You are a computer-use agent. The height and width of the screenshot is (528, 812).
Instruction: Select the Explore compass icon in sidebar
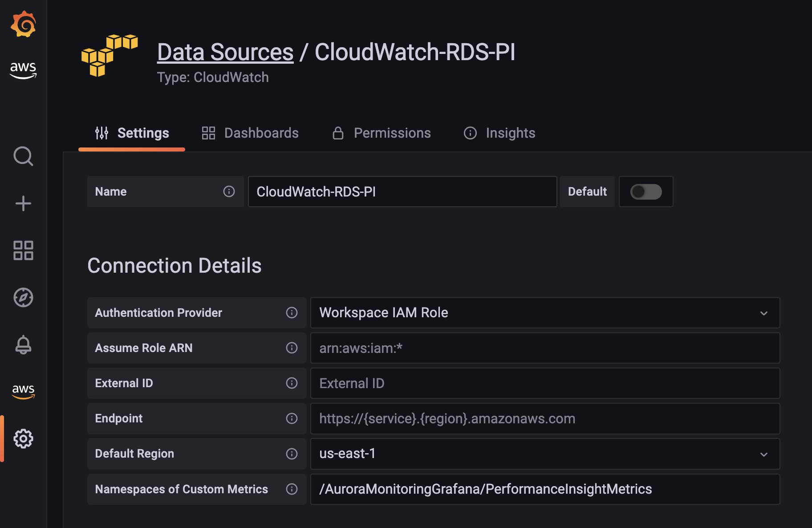(24, 298)
